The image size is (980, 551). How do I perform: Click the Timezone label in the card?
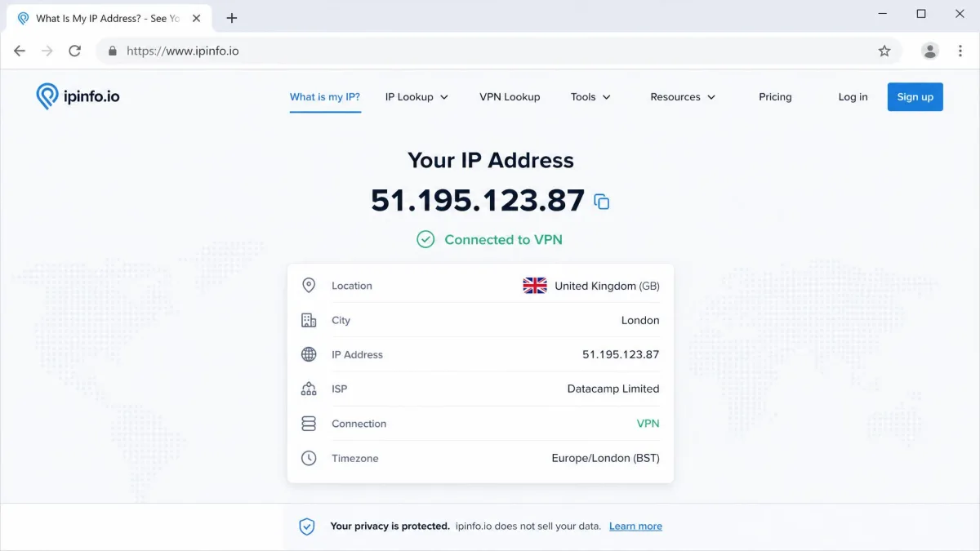point(355,458)
